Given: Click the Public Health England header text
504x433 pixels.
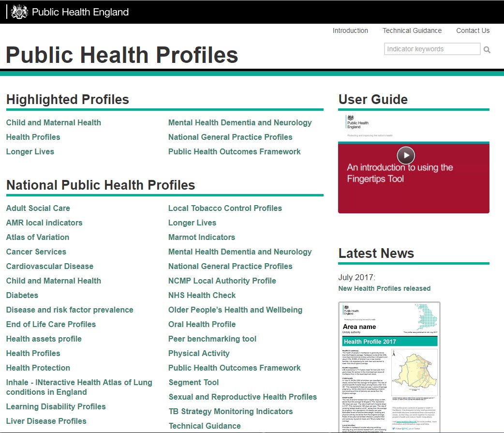Looking at the screenshot, I should [80, 12].
